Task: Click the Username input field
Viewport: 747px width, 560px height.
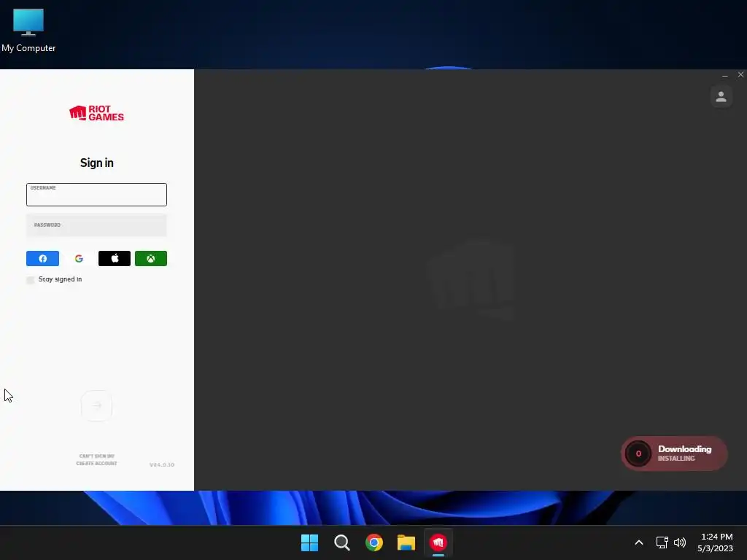Action: pyautogui.click(x=97, y=195)
